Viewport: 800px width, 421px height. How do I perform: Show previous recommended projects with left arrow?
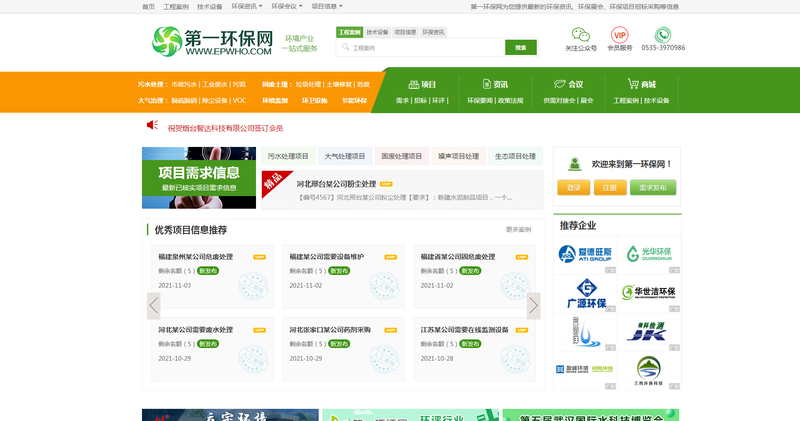154,306
